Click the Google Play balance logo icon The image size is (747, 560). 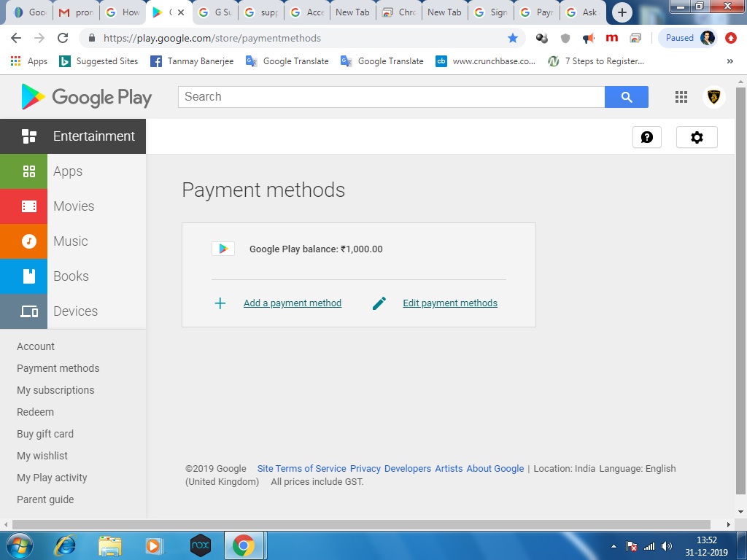[x=223, y=249]
